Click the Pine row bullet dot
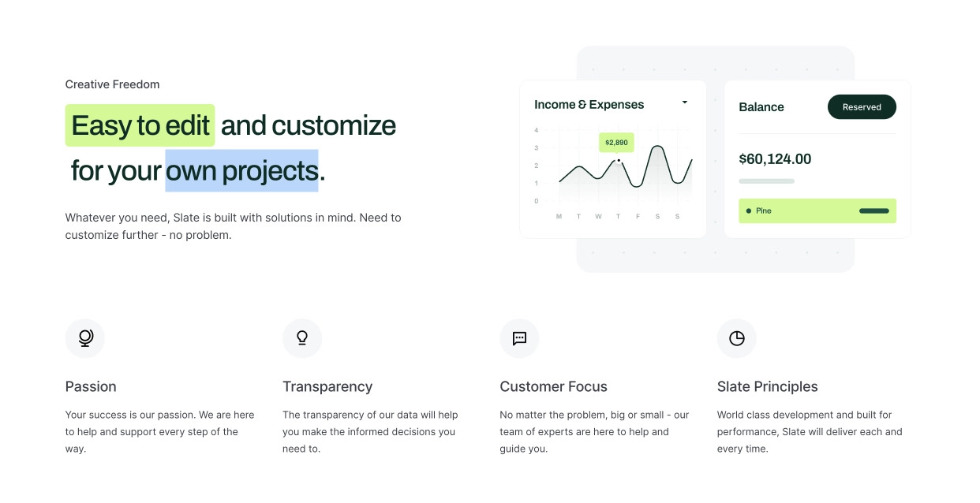This screenshot has width=980, height=503. pos(748,211)
